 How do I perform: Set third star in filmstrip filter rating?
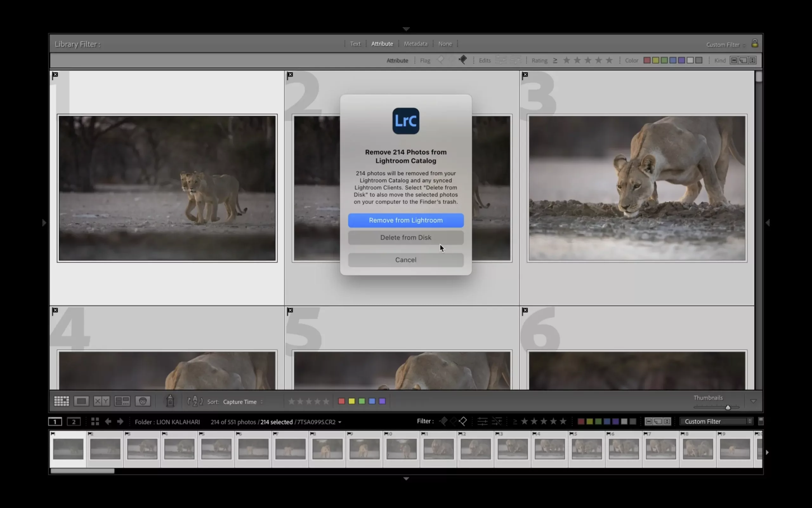[544, 421]
